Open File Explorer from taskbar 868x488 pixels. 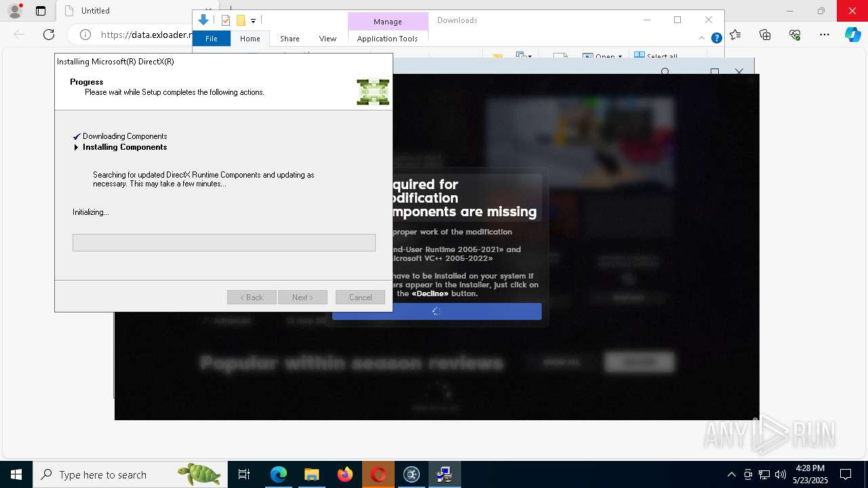312,474
